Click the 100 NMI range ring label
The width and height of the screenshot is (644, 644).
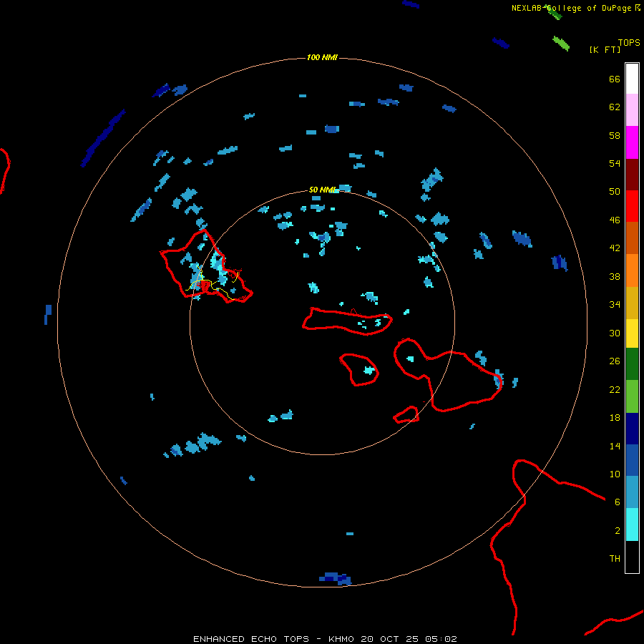coord(322,57)
